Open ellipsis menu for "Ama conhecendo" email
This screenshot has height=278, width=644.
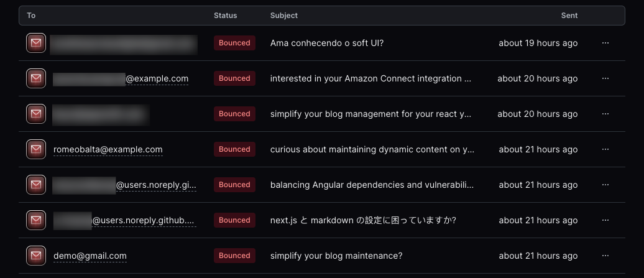(605, 43)
